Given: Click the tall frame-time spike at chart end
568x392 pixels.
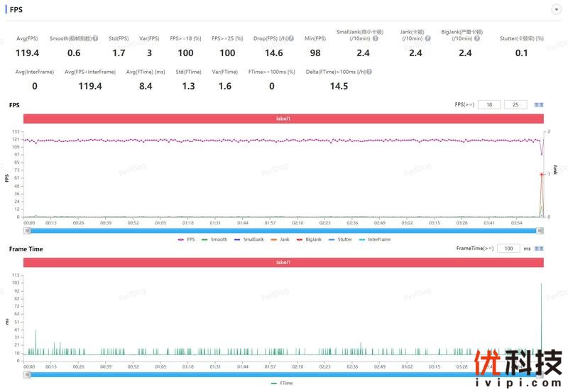Looking at the screenshot, I should pos(542,319).
